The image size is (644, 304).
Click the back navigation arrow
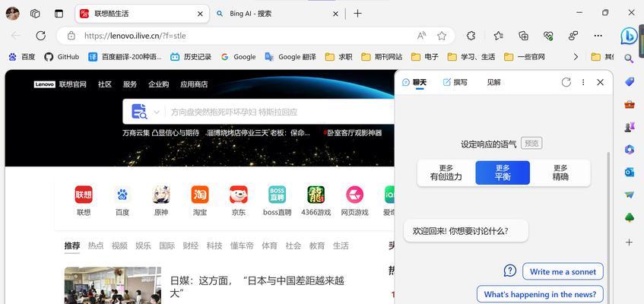click(16, 36)
